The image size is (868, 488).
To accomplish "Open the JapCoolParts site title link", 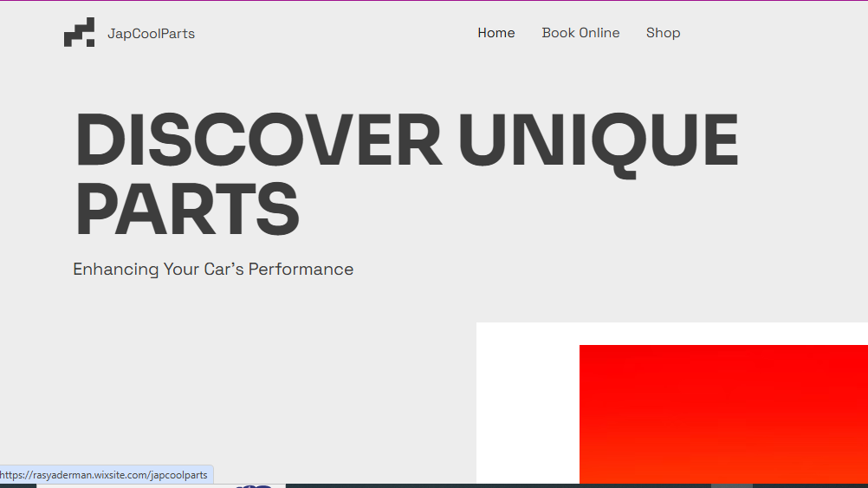I will click(x=151, y=34).
